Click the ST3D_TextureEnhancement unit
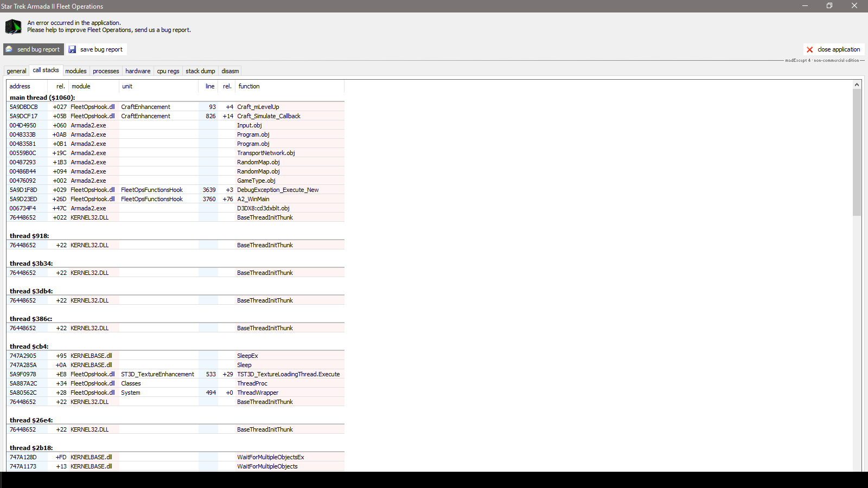The height and width of the screenshot is (488, 868). [x=157, y=374]
